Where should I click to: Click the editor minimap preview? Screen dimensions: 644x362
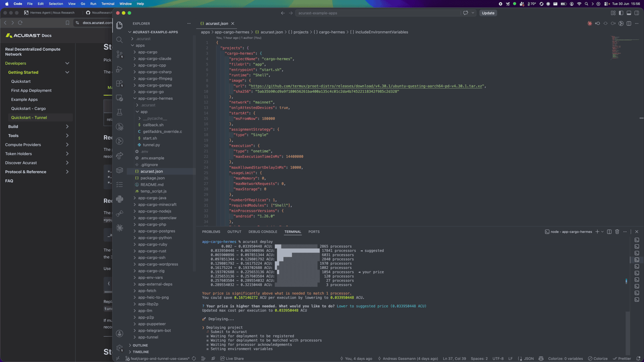[625, 47]
